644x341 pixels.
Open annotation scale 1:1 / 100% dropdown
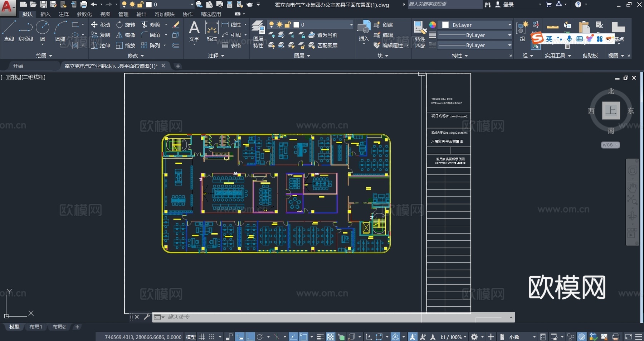pos(453,337)
